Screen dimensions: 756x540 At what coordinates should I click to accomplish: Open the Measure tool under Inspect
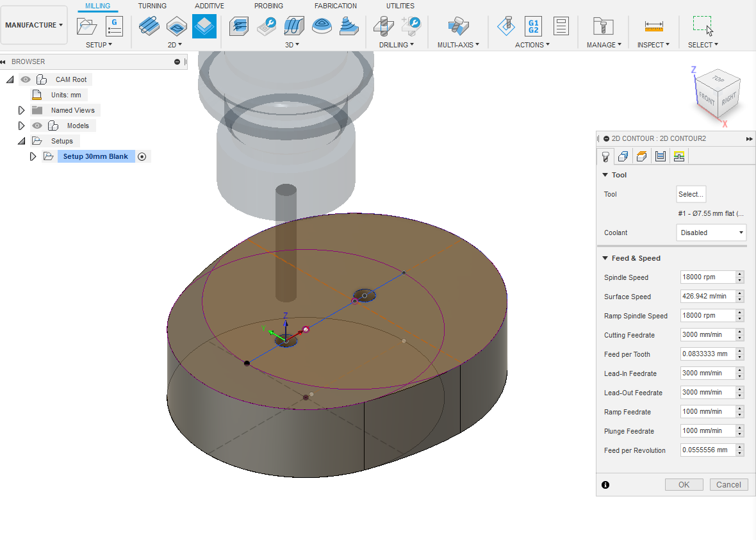pos(653,26)
